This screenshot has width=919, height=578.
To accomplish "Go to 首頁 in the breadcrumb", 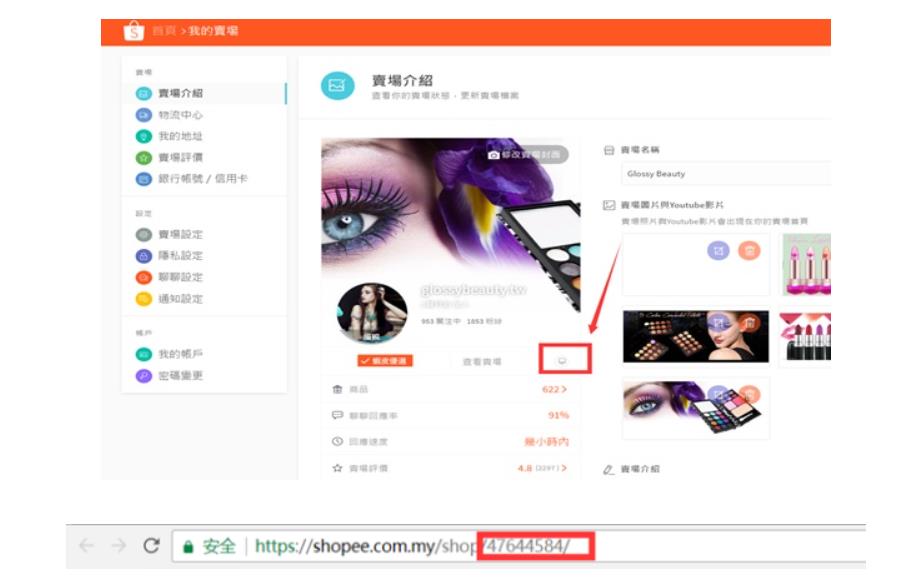I will pos(164,30).
